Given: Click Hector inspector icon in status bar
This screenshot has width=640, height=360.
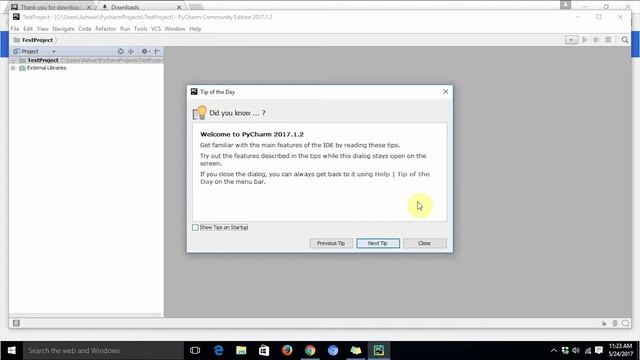Looking at the screenshot, I should pos(625,324).
